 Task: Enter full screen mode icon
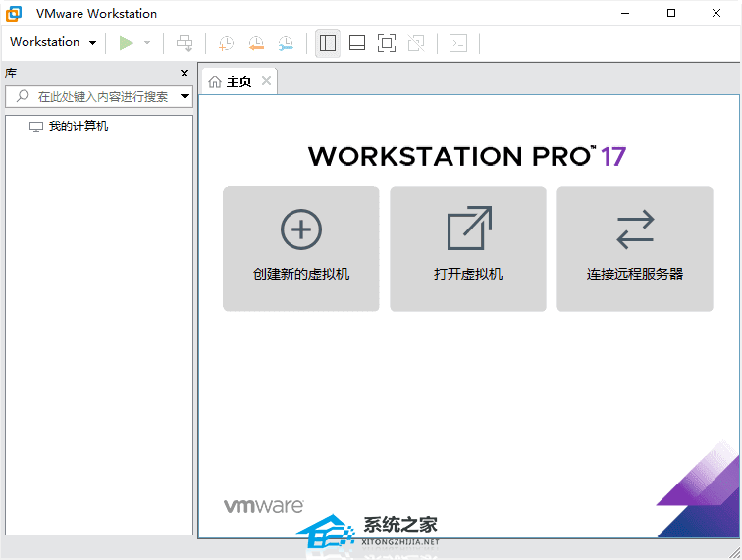coord(387,42)
